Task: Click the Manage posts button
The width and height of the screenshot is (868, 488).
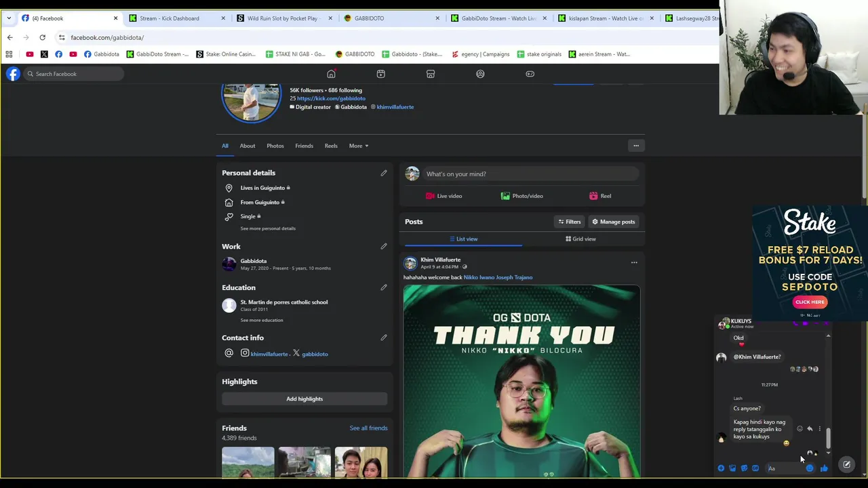Action: tap(614, 222)
